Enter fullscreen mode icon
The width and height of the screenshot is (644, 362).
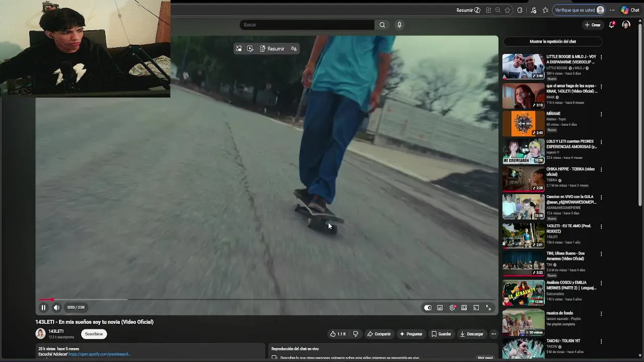tap(488, 308)
